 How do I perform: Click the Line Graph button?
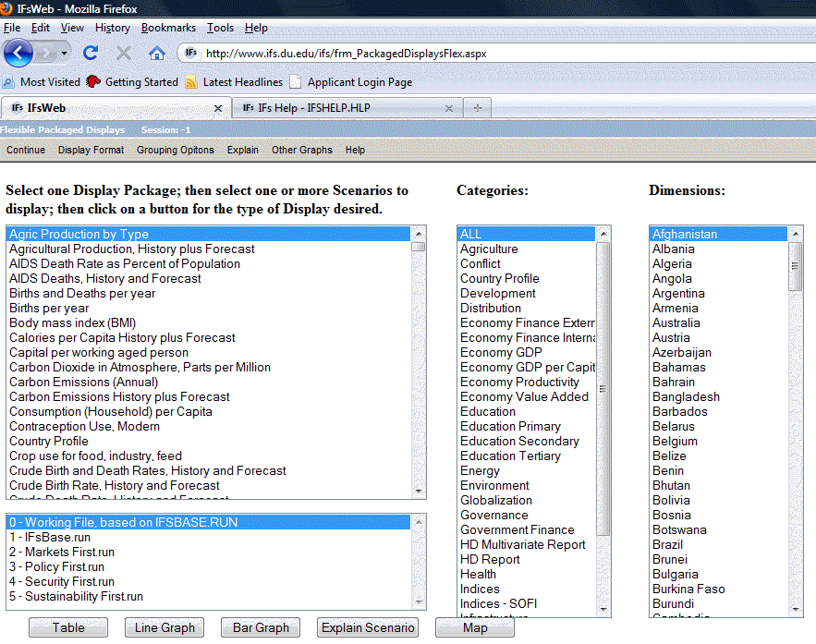164,627
